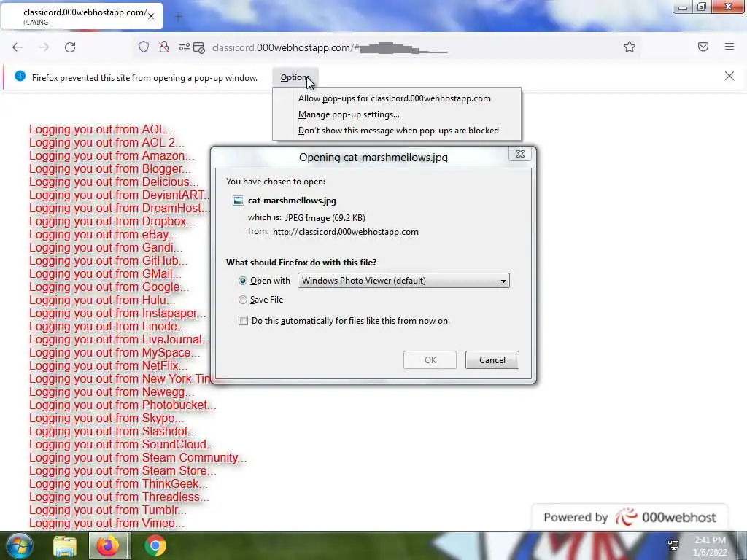
Task: Click the Powered by 000webhost banner
Action: click(630, 517)
